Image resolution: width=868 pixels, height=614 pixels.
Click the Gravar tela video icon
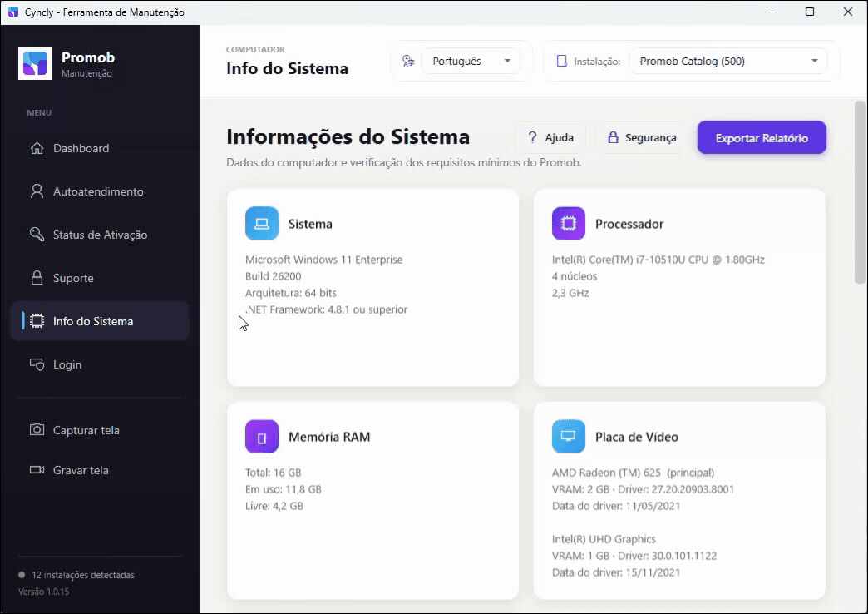click(x=37, y=470)
